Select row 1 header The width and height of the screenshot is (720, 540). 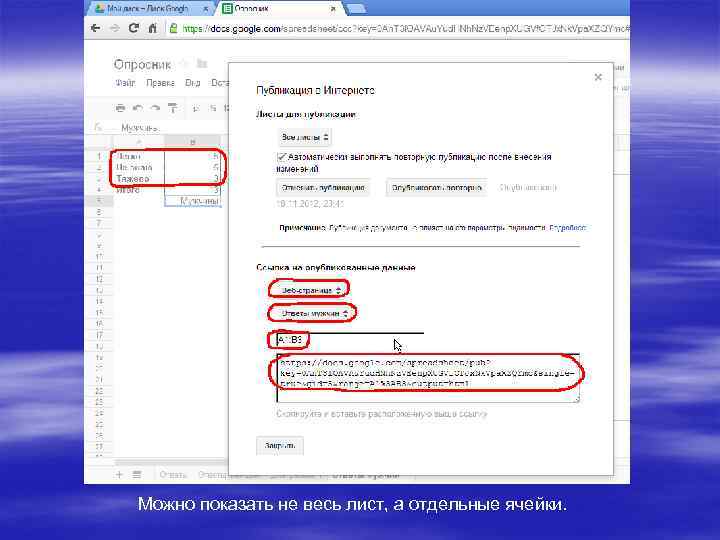pos(99,156)
